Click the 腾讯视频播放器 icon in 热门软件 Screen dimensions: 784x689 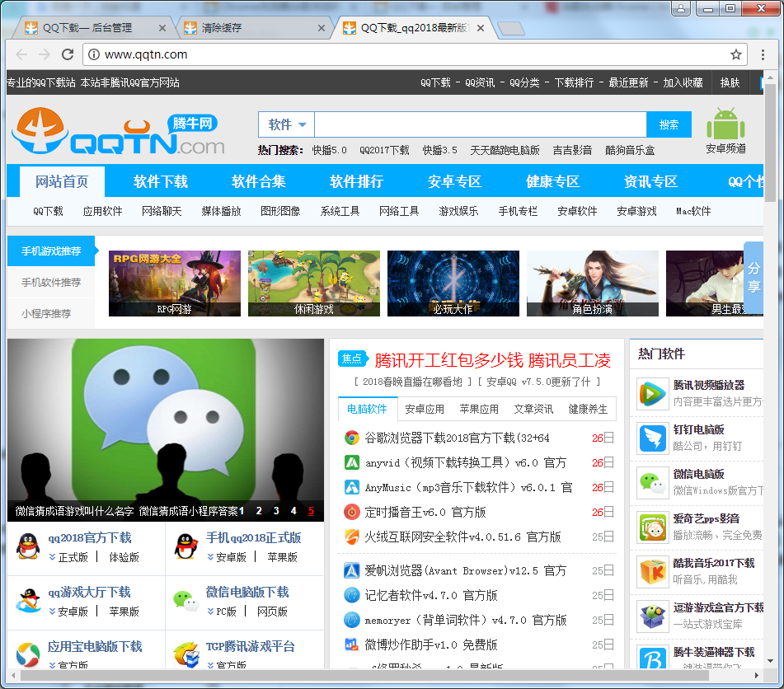(x=652, y=394)
